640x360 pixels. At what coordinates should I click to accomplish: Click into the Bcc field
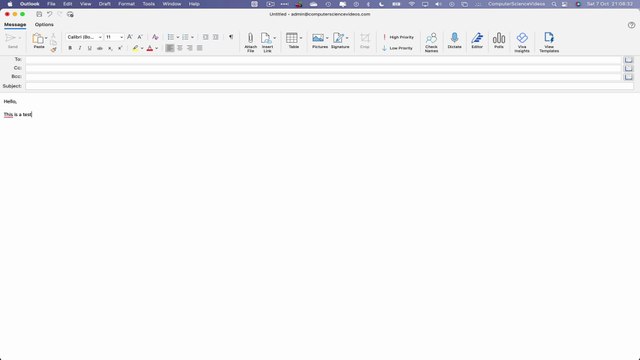[x=323, y=77]
